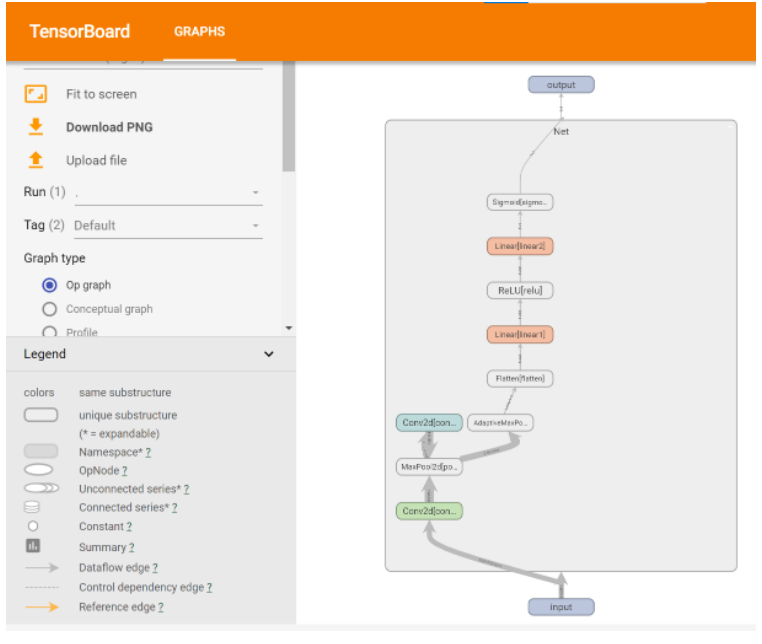Click the Graph type heading

coord(54,258)
